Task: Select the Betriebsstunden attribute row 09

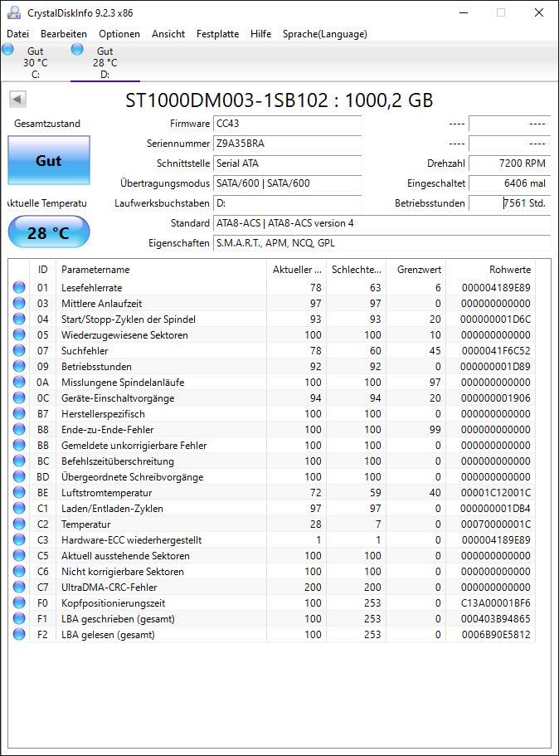Action: pyautogui.click(x=272, y=367)
